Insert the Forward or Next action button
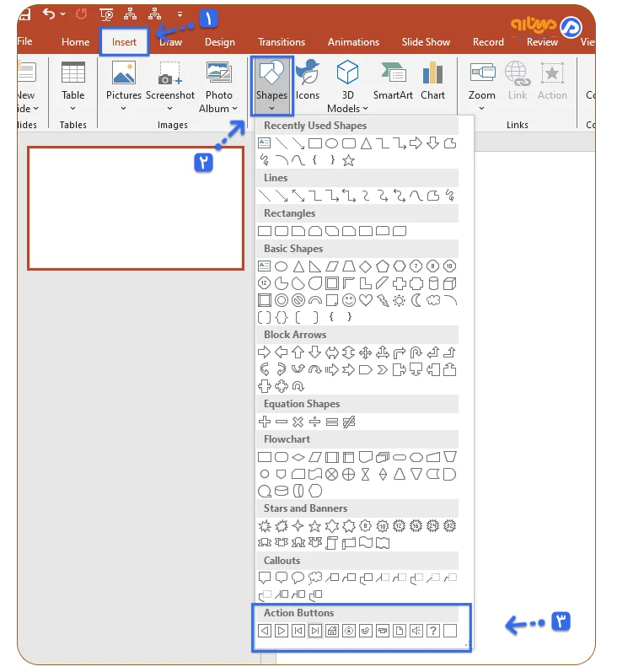 point(281,631)
